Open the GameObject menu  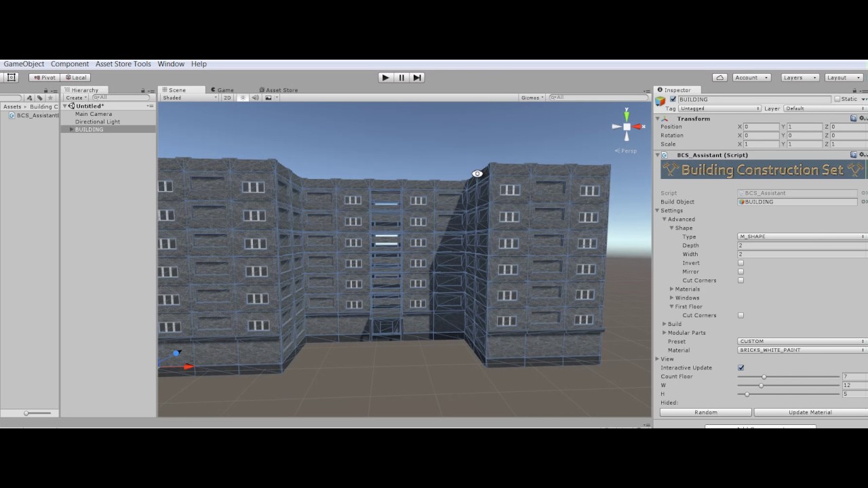(x=24, y=64)
